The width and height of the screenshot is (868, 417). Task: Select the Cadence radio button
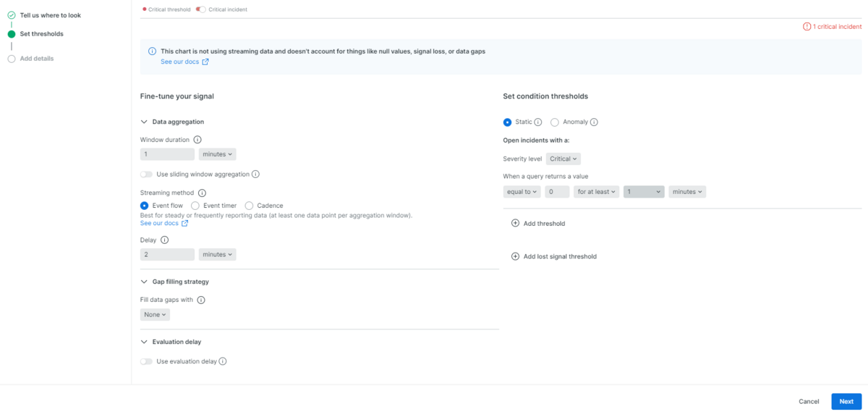(x=250, y=206)
